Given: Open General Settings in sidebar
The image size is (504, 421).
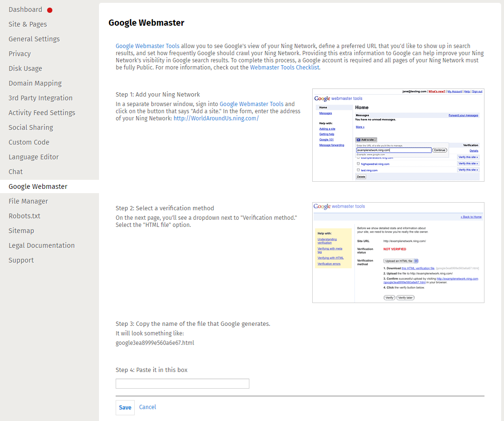Looking at the screenshot, I should tap(34, 39).
